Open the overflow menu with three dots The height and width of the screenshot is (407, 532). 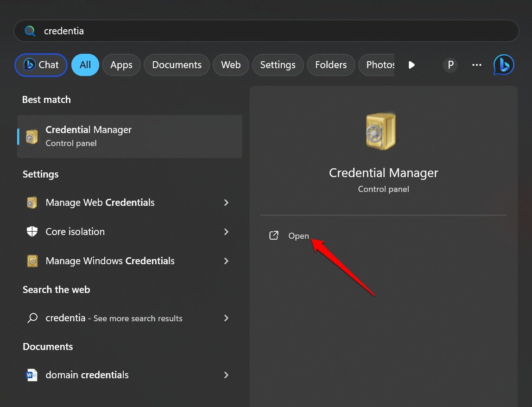[x=476, y=65]
